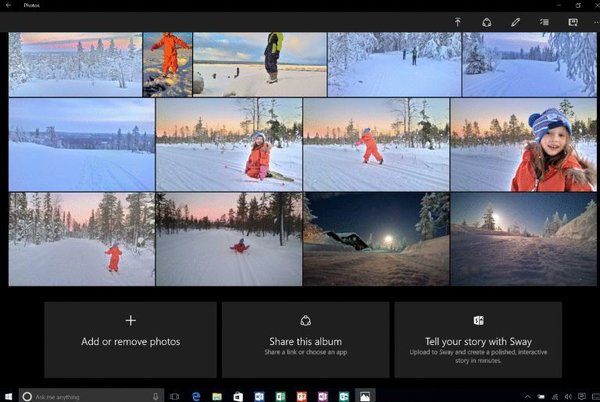Click Share this album tile
The image size is (600, 402).
point(305,339)
